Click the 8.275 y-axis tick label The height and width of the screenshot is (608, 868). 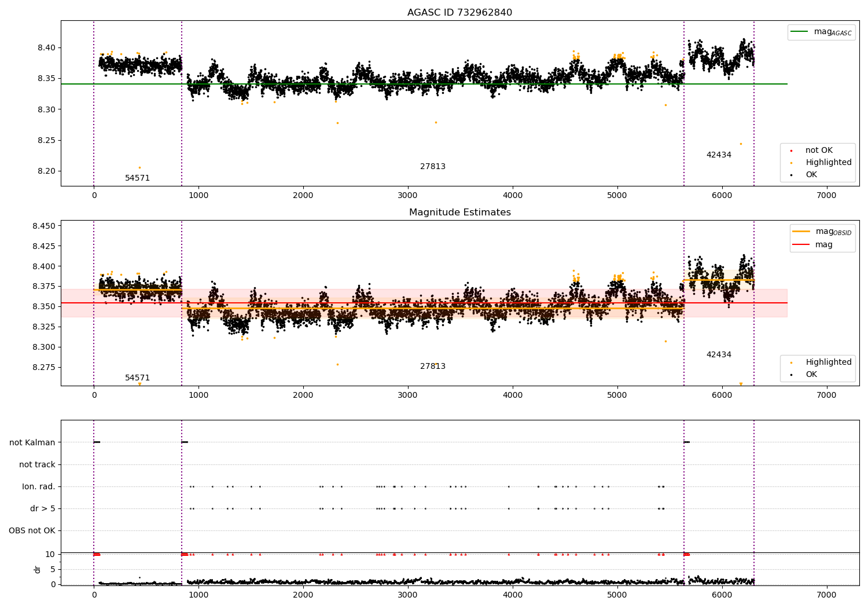[x=44, y=368]
